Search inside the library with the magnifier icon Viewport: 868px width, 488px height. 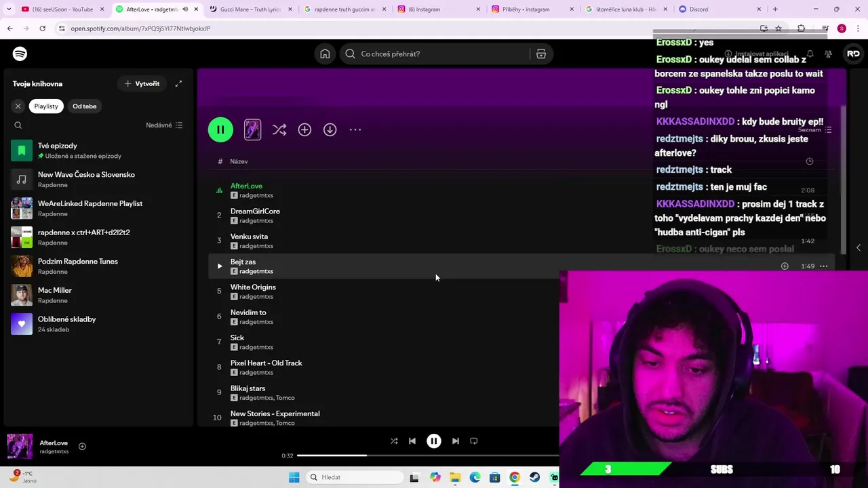click(18, 125)
